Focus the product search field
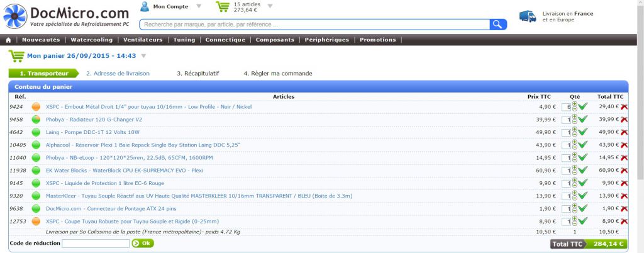 click(x=314, y=25)
